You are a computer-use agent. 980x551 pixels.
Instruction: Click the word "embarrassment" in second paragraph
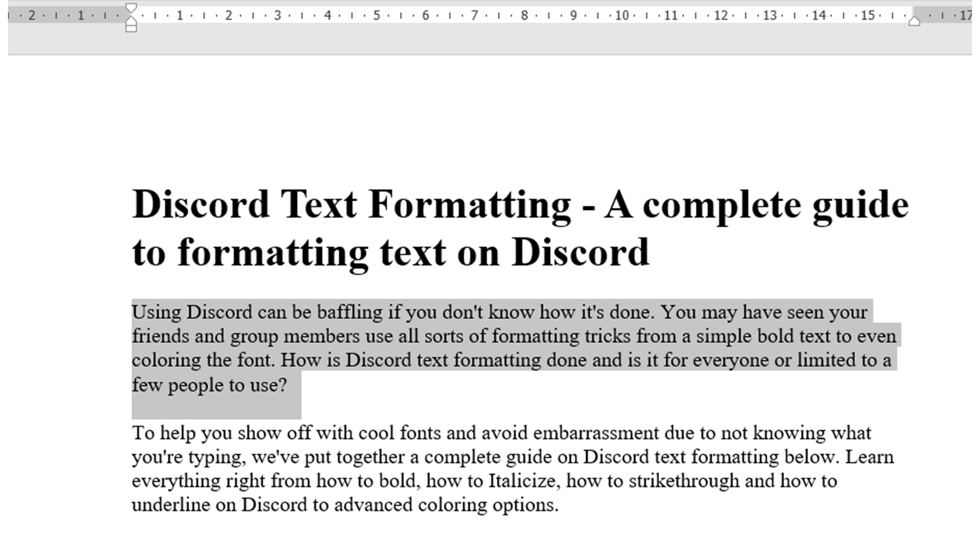tap(595, 433)
